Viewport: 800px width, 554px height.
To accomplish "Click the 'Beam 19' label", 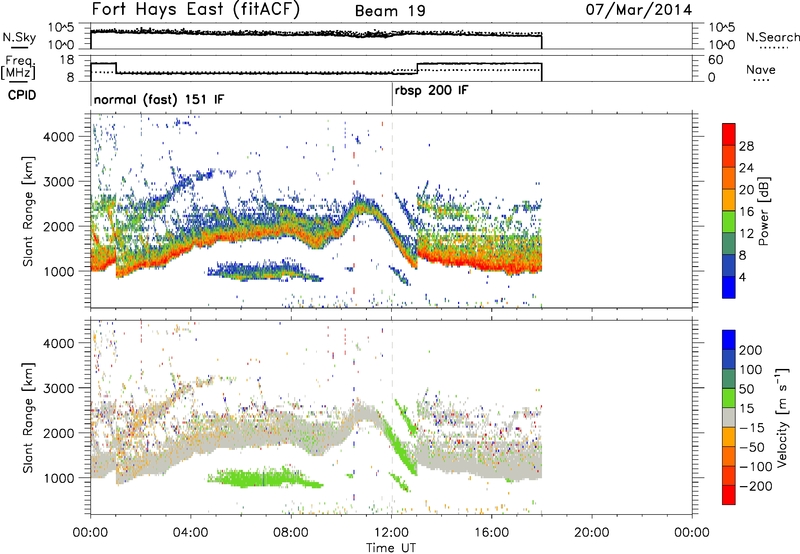I will pyautogui.click(x=390, y=11).
